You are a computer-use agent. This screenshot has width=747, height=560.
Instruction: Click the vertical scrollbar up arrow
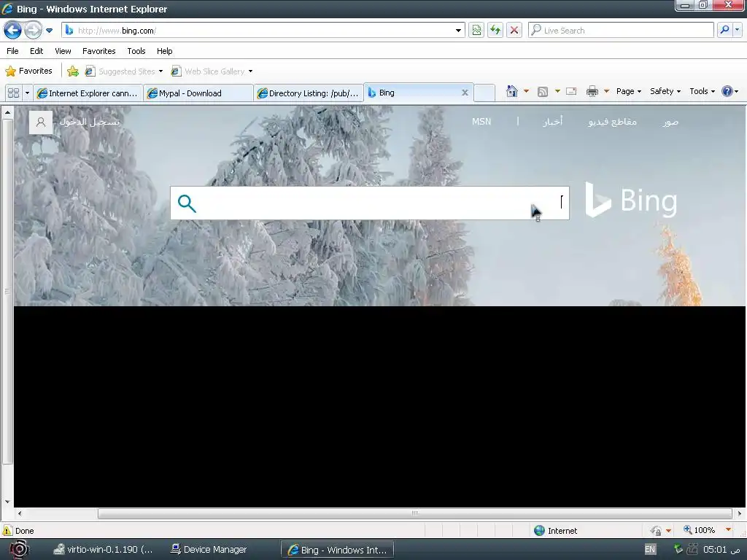pyautogui.click(x=7, y=112)
